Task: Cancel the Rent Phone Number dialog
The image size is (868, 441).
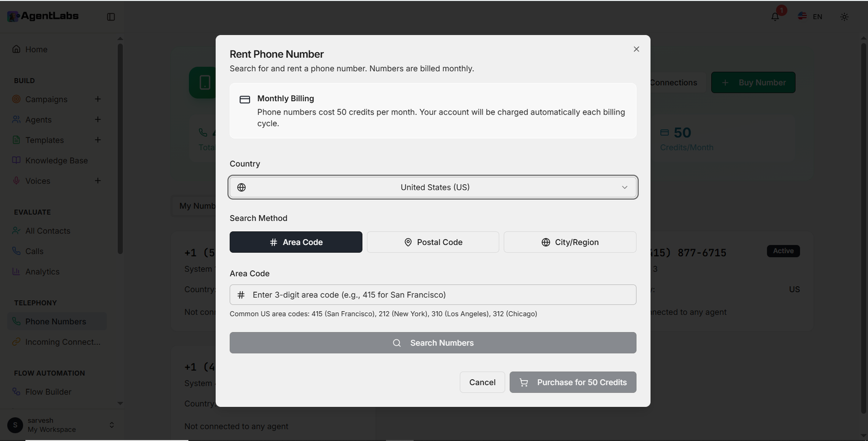Action: point(482,382)
